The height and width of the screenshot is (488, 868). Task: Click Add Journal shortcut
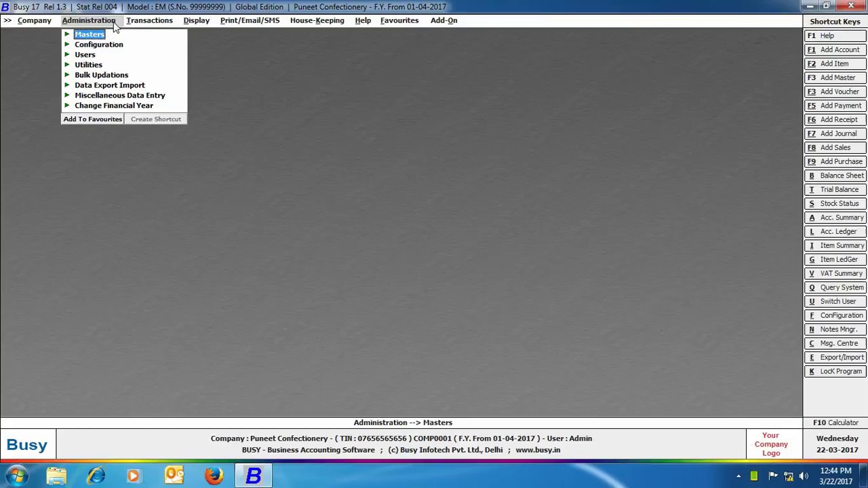tap(835, 134)
